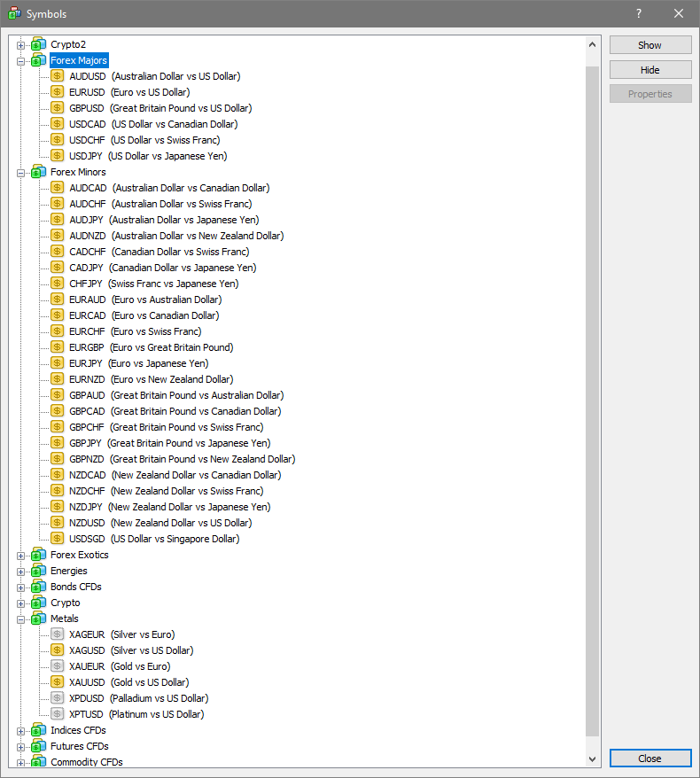This screenshot has width=700, height=778.
Task: Click the gray icon beside XPTUSD
Action: (58, 714)
